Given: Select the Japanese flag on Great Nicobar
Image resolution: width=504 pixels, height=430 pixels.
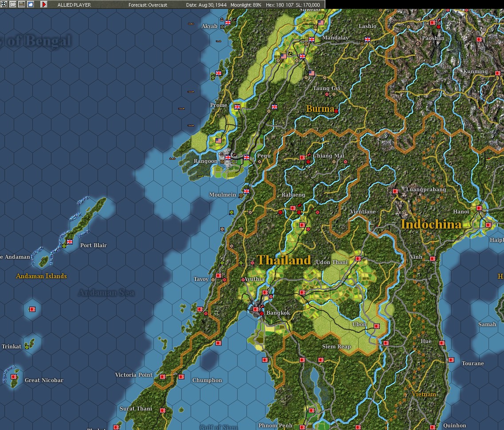Looking at the screenshot, I should pyautogui.click(x=14, y=377).
